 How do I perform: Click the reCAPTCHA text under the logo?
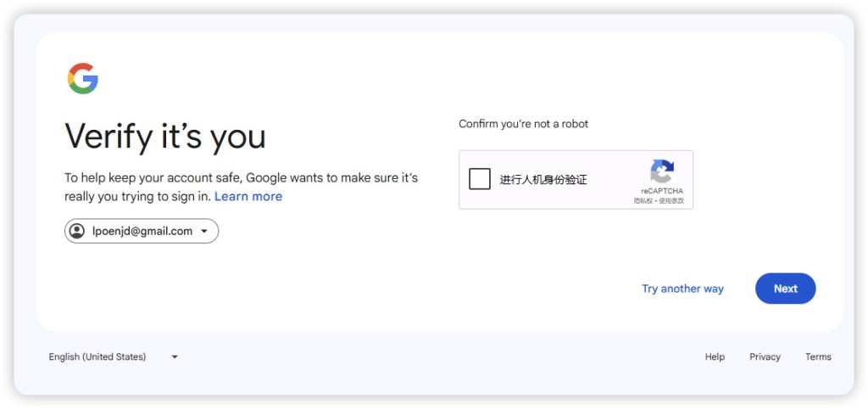pyautogui.click(x=661, y=192)
